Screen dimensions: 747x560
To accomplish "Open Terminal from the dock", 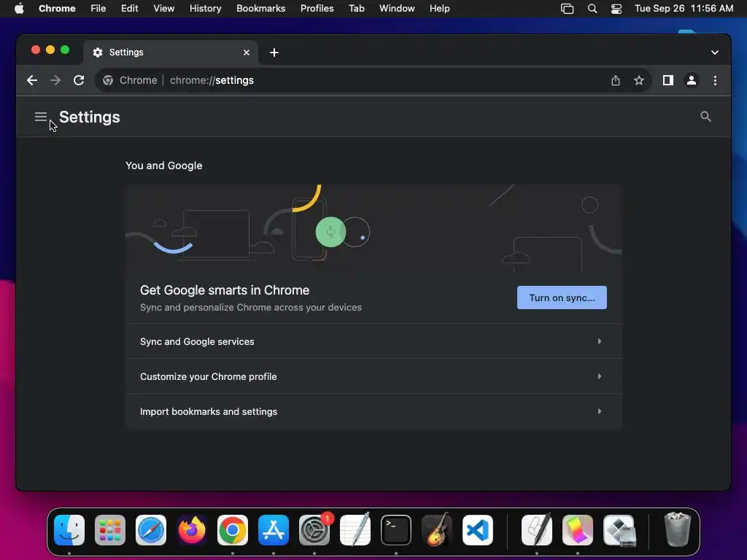I will pos(396,530).
